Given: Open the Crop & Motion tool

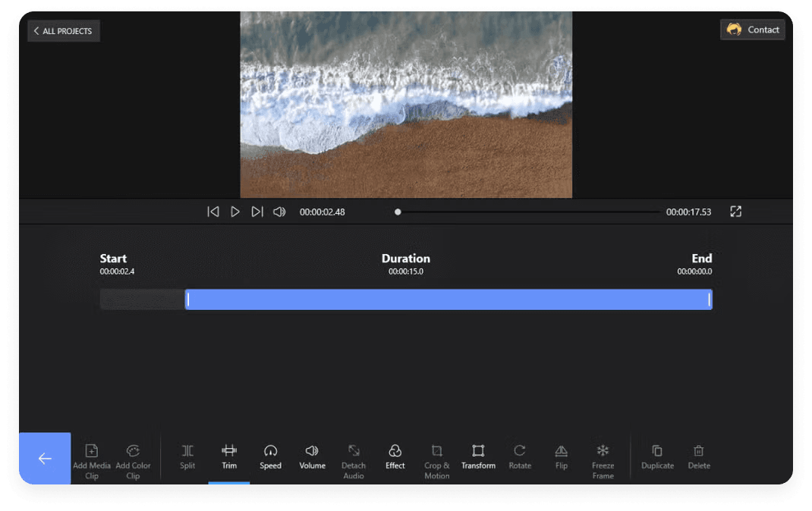Looking at the screenshot, I should click(436, 459).
